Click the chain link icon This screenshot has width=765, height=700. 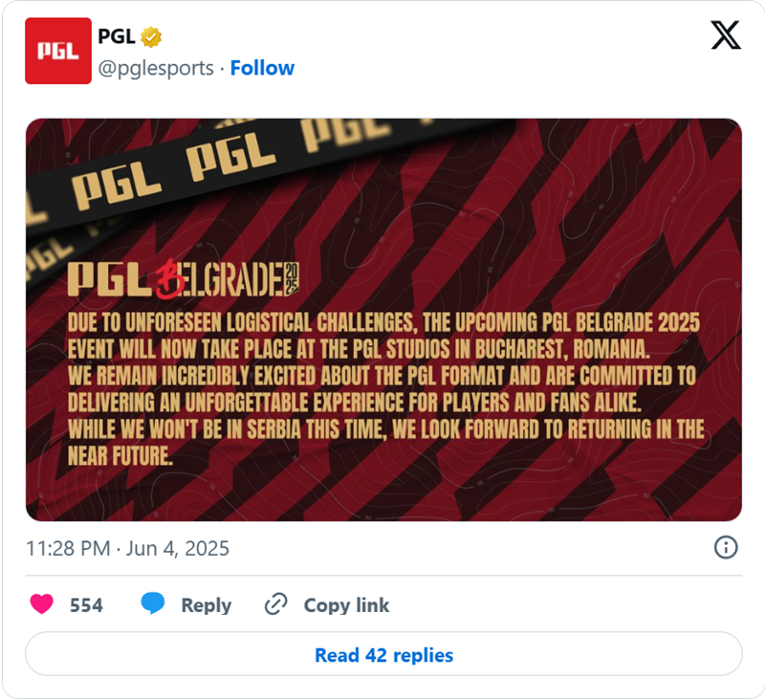(276, 604)
